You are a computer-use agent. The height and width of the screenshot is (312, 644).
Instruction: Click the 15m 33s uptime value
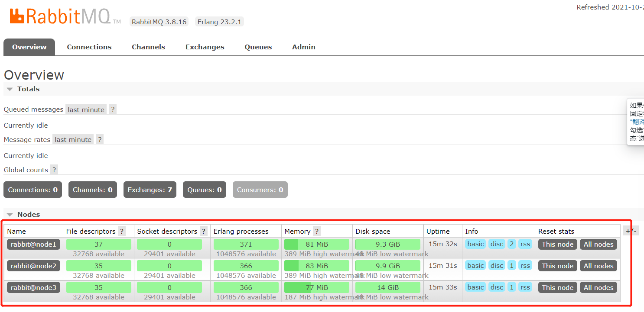[x=443, y=287]
